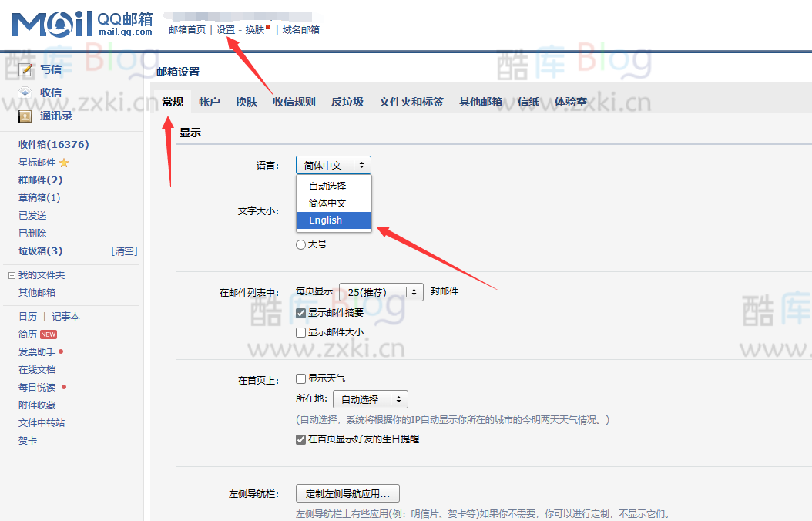Click the envelope icon next to 收信
This screenshot has width=812, height=521.
coord(25,92)
